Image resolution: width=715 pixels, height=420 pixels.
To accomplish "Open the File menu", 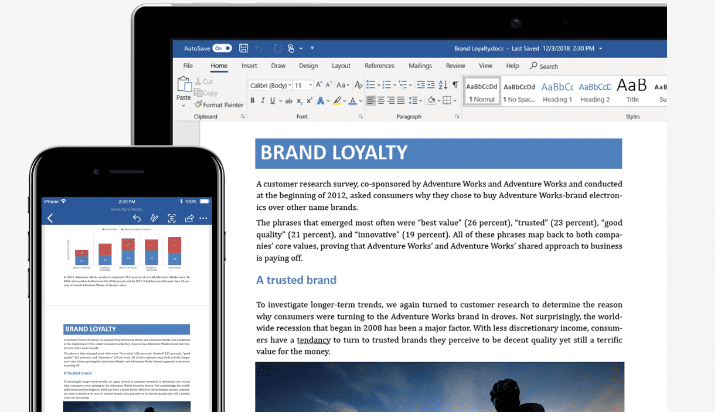I will click(187, 66).
